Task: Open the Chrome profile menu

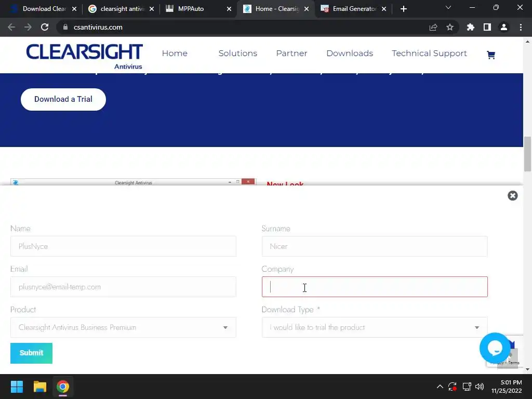Action: [x=504, y=27]
